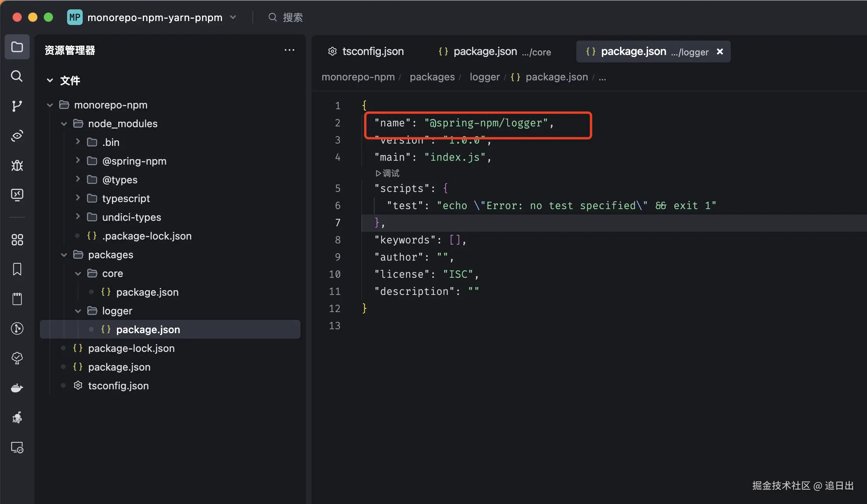The height and width of the screenshot is (504, 867).
Task: Expand the @spring-npm folder
Action: tap(78, 161)
